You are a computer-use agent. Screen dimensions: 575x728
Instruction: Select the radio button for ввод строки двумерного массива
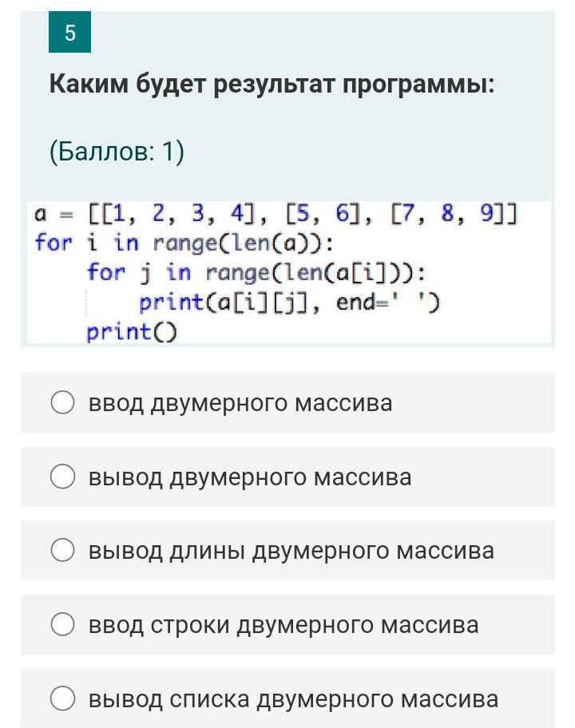point(63,624)
